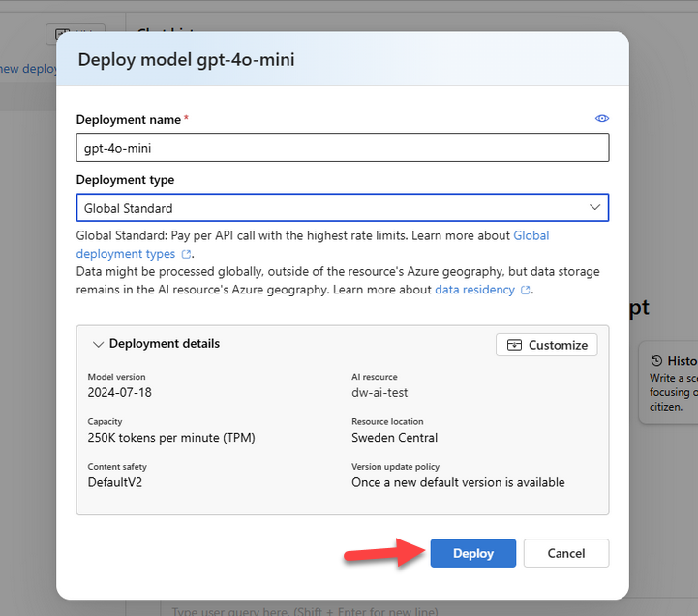Open the data residency link

474,290
